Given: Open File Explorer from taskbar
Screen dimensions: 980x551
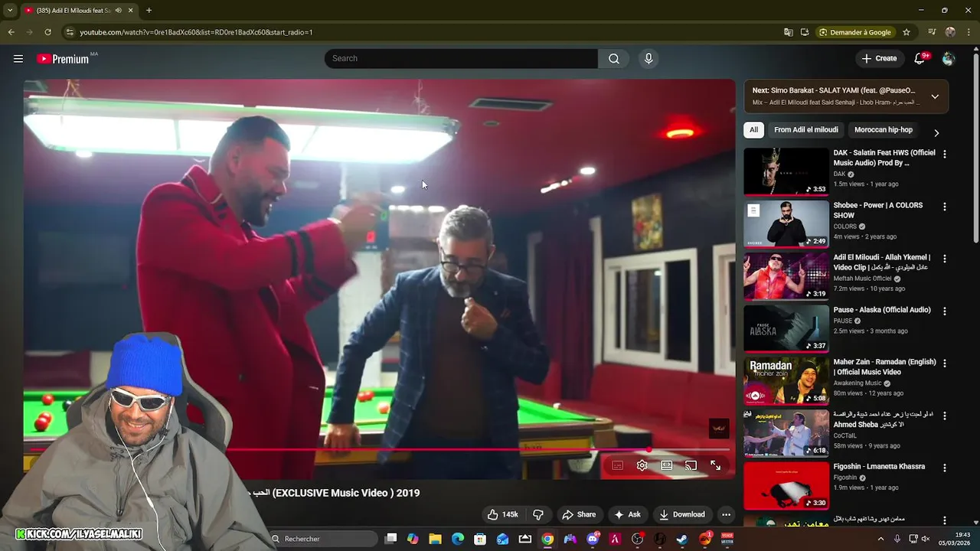Looking at the screenshot, I should point(435,539).
